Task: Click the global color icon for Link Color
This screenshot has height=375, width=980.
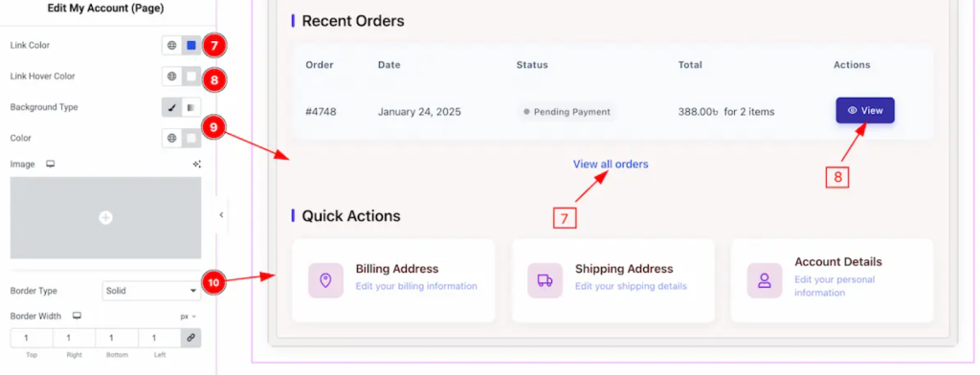Action: 172,46
